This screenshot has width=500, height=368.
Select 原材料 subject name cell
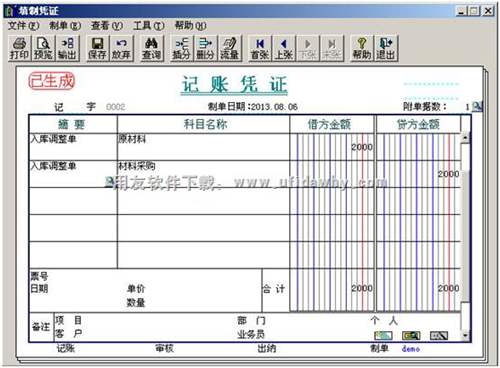pyautogui.click(x=203, y=147)
